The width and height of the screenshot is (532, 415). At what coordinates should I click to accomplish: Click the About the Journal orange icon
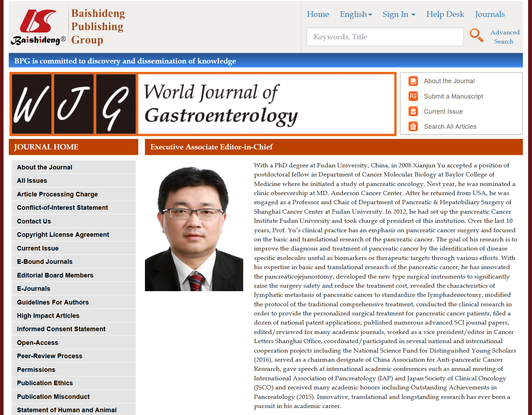tap(413, 81)
